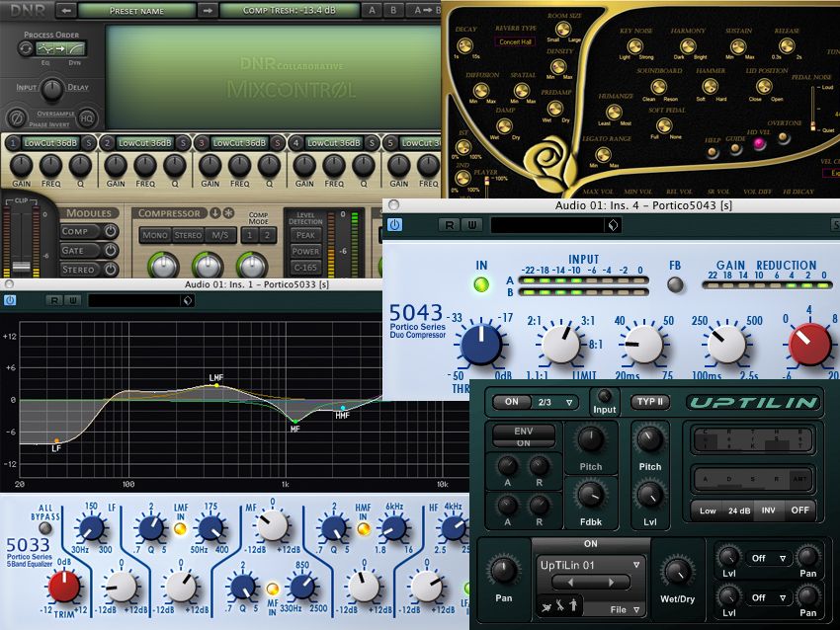The width and height of the screenshot is (840, 630).
Task: Click the power icon on Portico 5043
Action: tap(394, 223)
